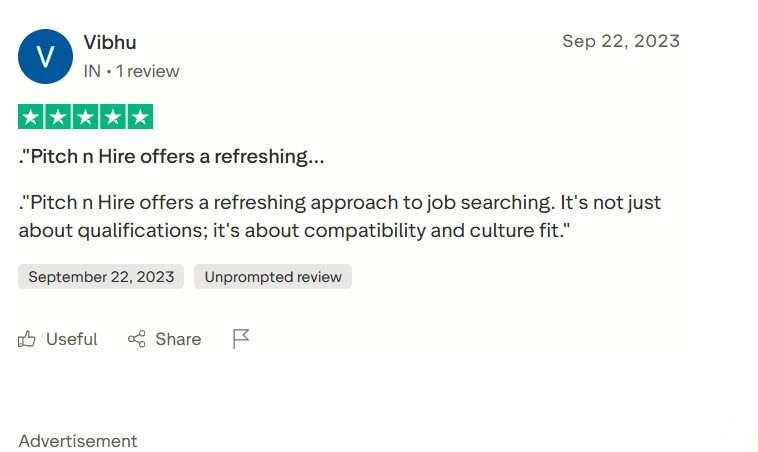This screenshot has width=758, height=452.
Task: Click the September 22, 2023 badge
Action: (101, 277)
